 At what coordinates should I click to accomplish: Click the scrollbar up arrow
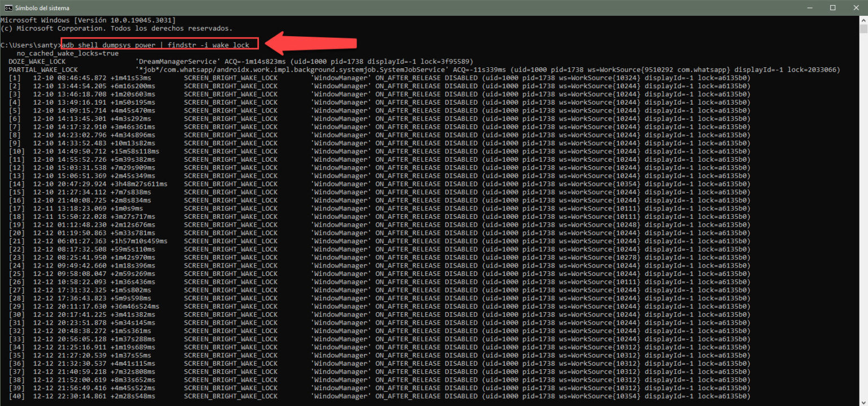click(863, 20)
